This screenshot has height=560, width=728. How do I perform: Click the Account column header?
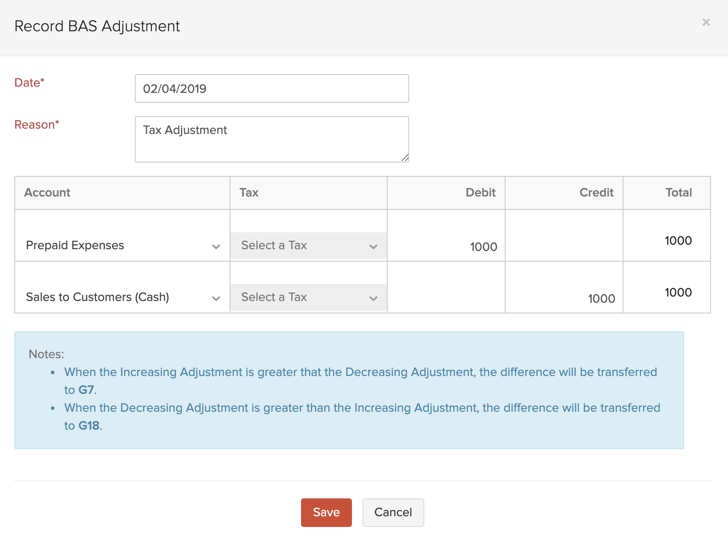(x=47, y=192)
